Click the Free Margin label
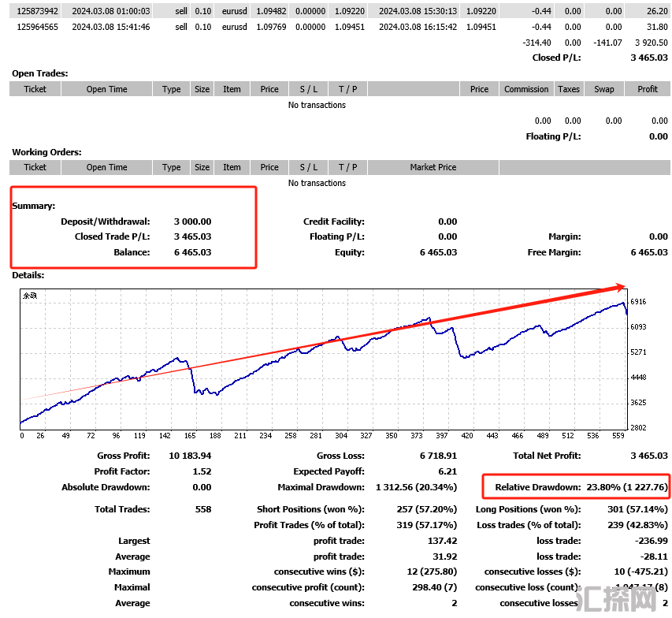Screen dimensions: 672x618 [x=554, y=252]
